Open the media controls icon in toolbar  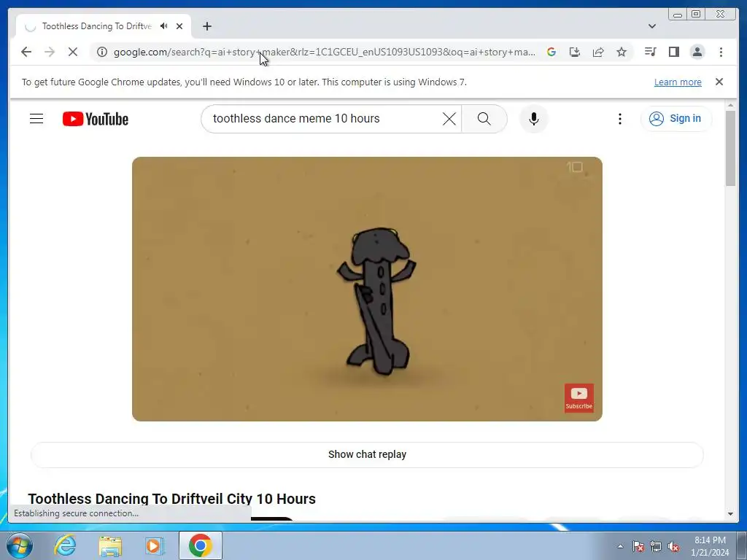point(650,52)
